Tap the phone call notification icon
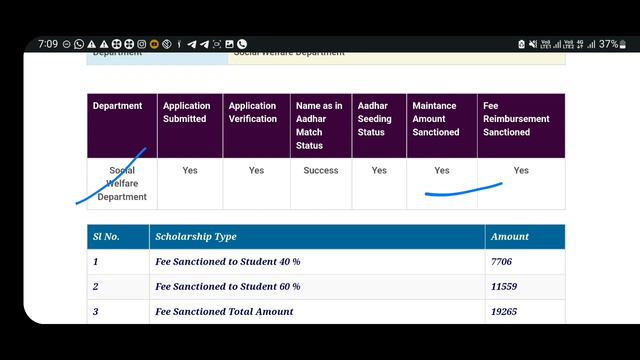Image resolution: width=640 pixels, height=360 pixels. coord(242,44)
